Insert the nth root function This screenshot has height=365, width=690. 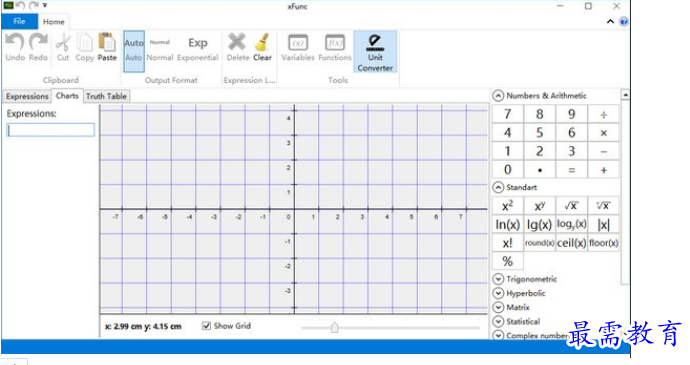point(604,206)
